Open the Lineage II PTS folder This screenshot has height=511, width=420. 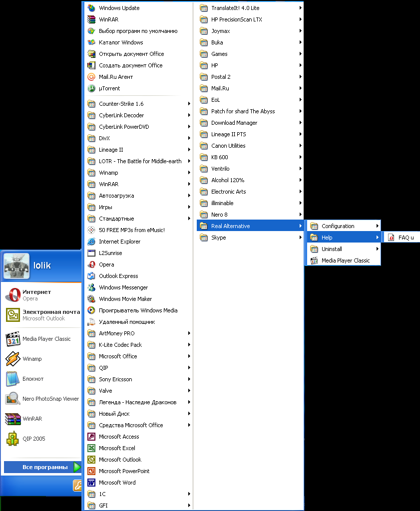[250, 134]
